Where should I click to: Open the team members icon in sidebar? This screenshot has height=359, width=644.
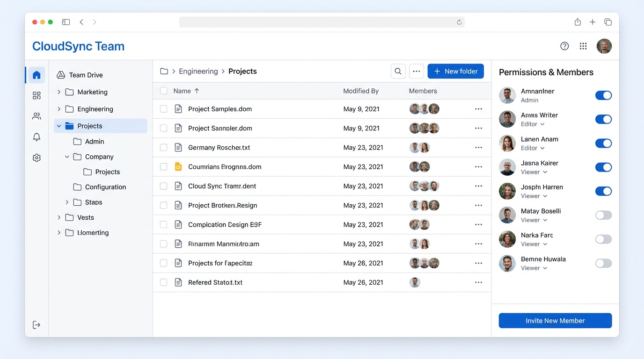pyautogui.click(x=37, y=116)
